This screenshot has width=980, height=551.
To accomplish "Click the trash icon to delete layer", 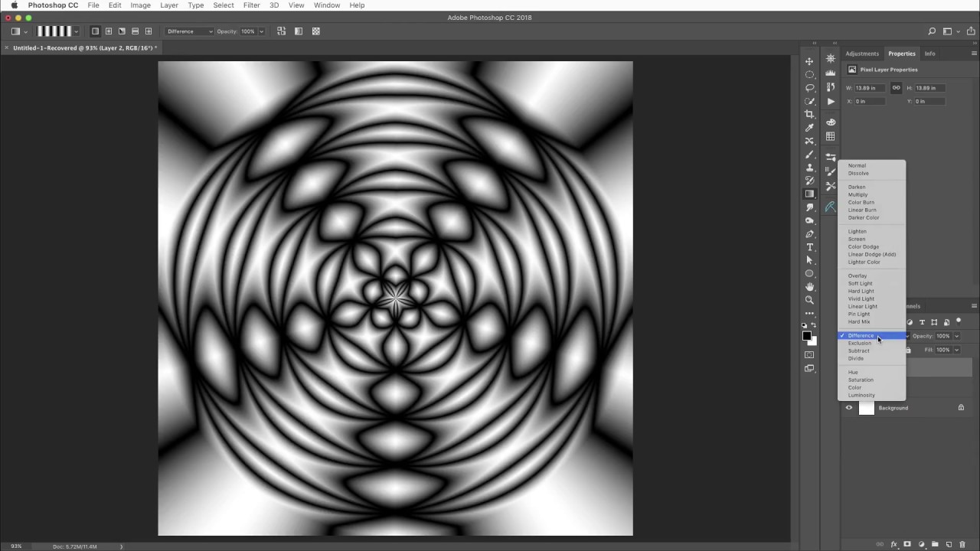I will [x=962, y=544].
